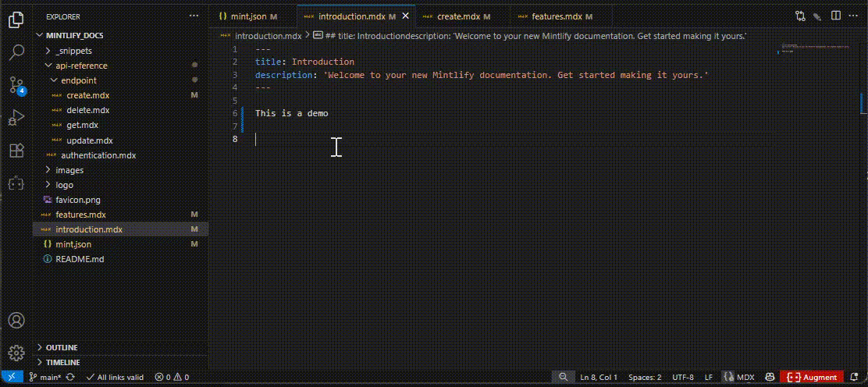Click 'title: Introduction' on line 2
Screen dimensions: 868x387
click(304, 62)
